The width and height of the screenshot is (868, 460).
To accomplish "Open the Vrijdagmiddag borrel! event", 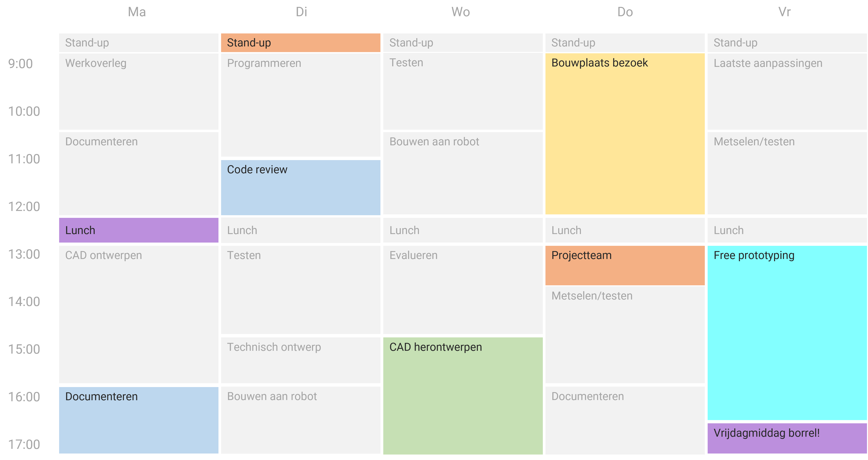I will [787, 438].
